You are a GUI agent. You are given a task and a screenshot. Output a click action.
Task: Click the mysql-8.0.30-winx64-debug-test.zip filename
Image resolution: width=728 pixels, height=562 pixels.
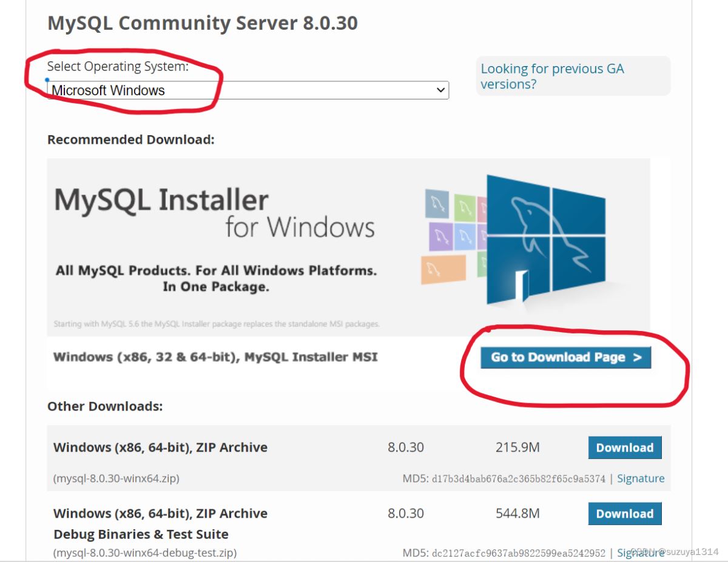[x=144, y=553]
